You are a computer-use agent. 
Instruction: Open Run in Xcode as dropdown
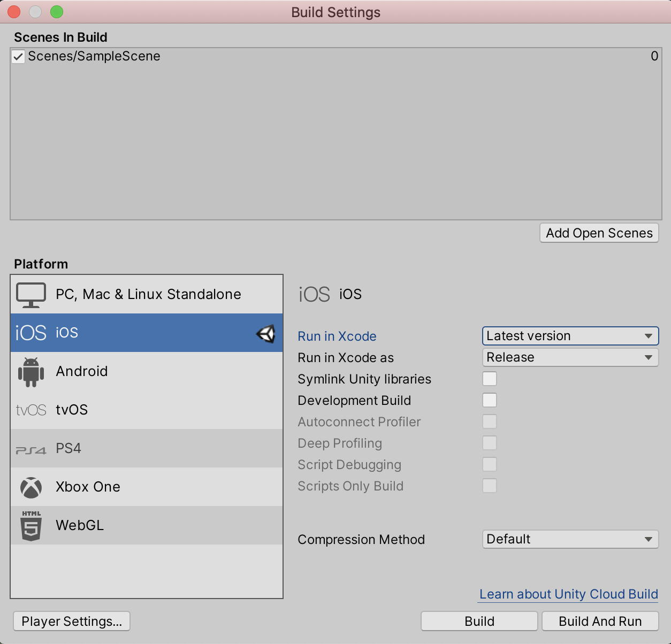click(570, 357)
